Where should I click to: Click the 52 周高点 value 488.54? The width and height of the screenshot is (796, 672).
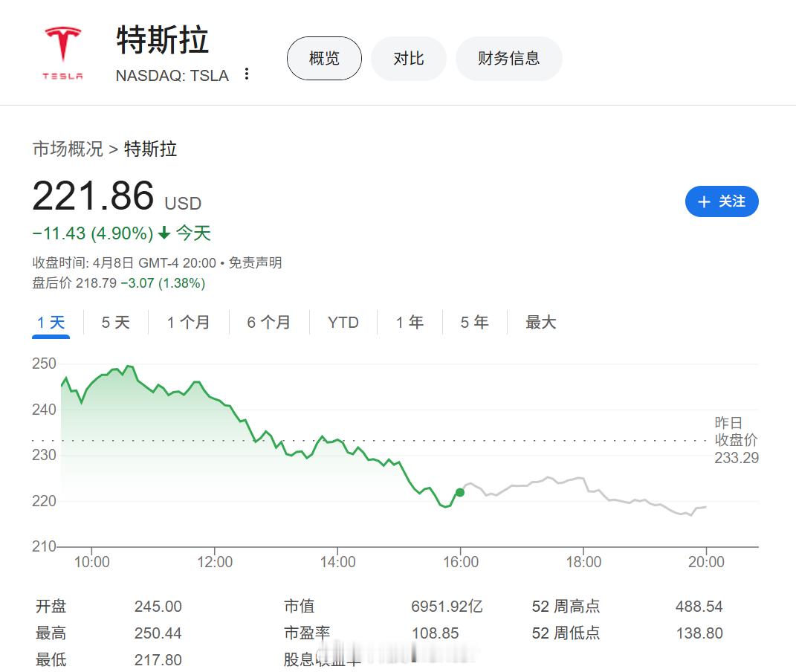point(699,607)
